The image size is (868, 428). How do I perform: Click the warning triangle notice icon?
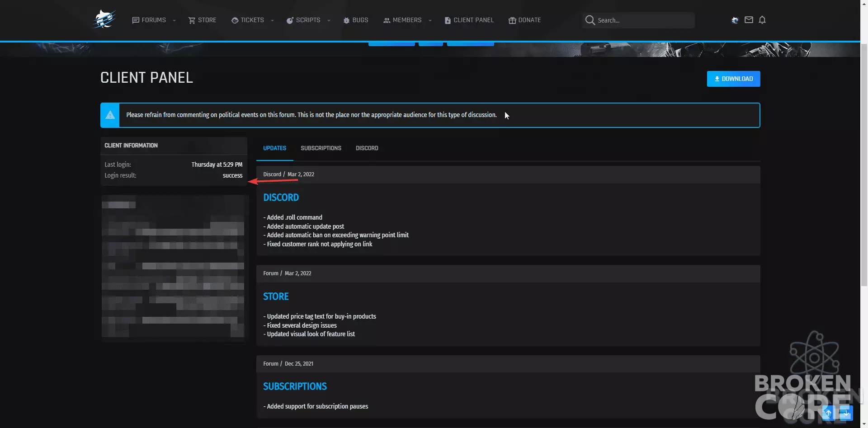(x=110, y=115)
